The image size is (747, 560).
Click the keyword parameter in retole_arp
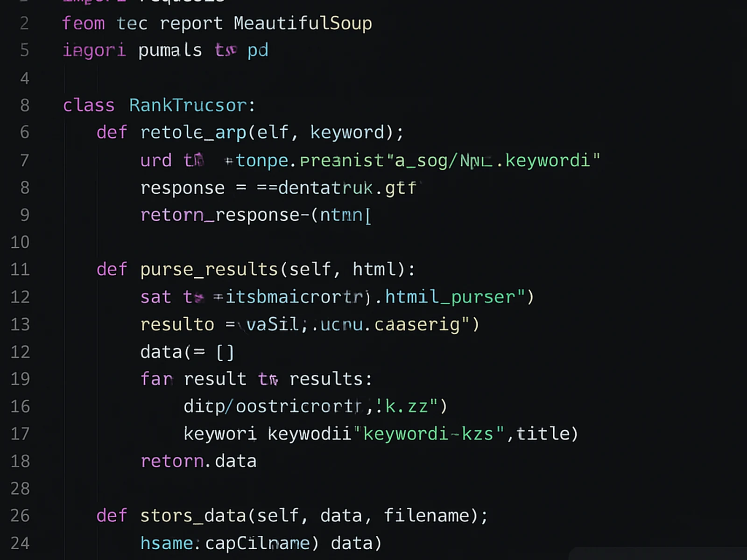click(347, 133)
